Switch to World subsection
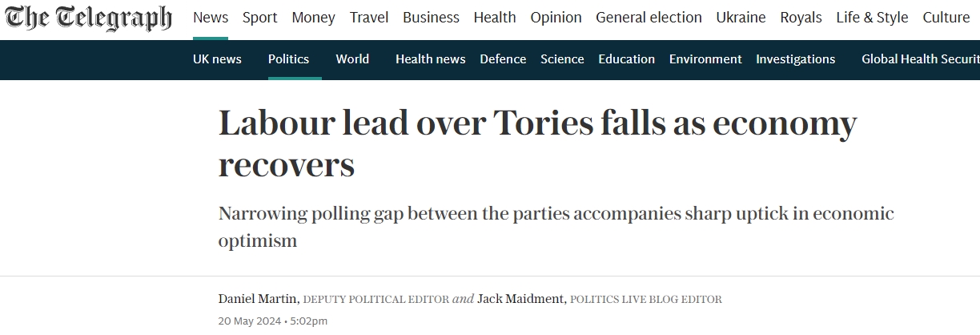 pyautogui.click(x=352, y=59)
